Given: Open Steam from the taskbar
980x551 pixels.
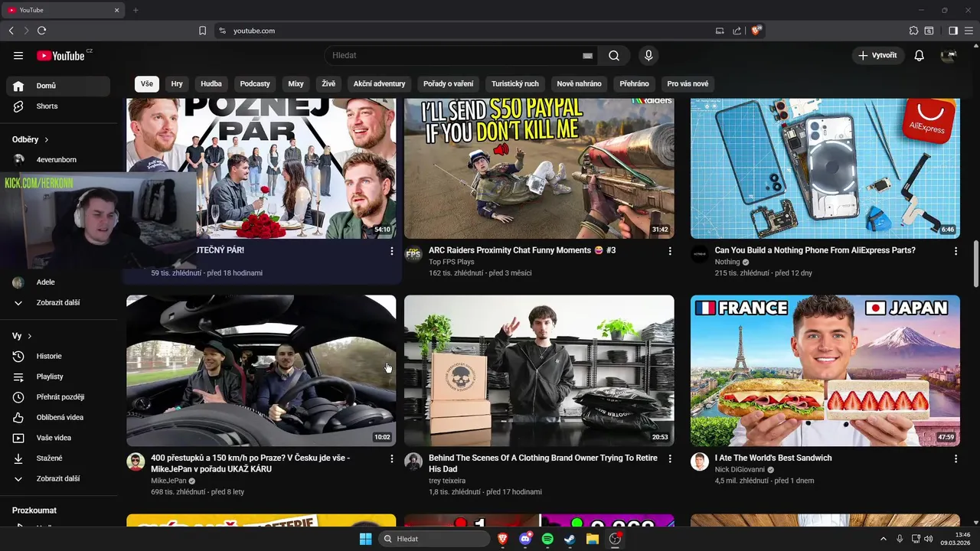Looking at the screenshot, I should tap(570, 539).
